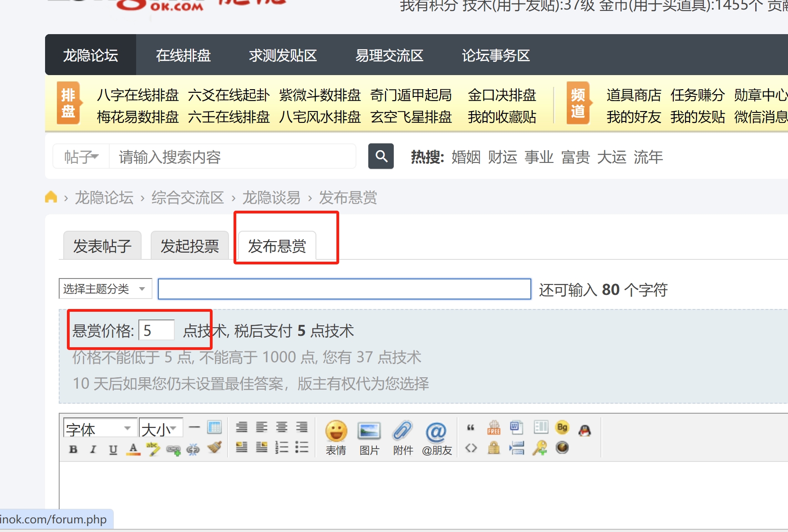Open the 帖子 search type dropdown
The height and width of the screenshot is (532, 788).
tap(81, 157)
